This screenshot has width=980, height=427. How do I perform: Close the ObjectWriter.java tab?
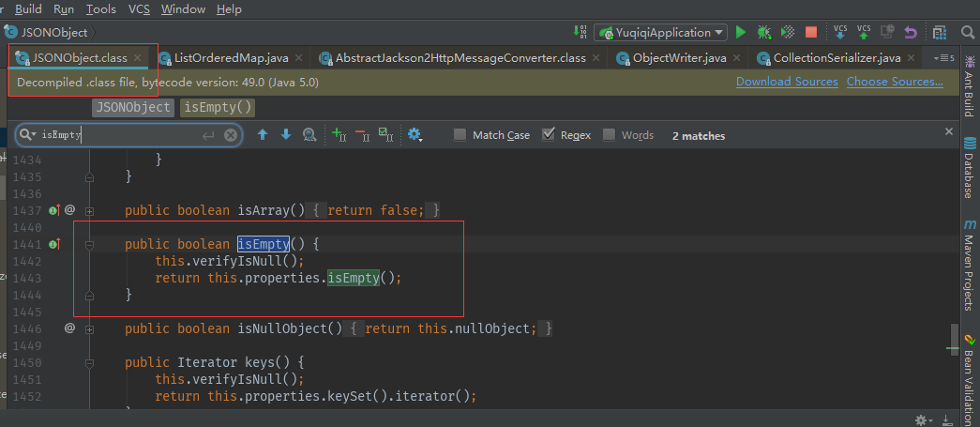[x=735, y=57]
